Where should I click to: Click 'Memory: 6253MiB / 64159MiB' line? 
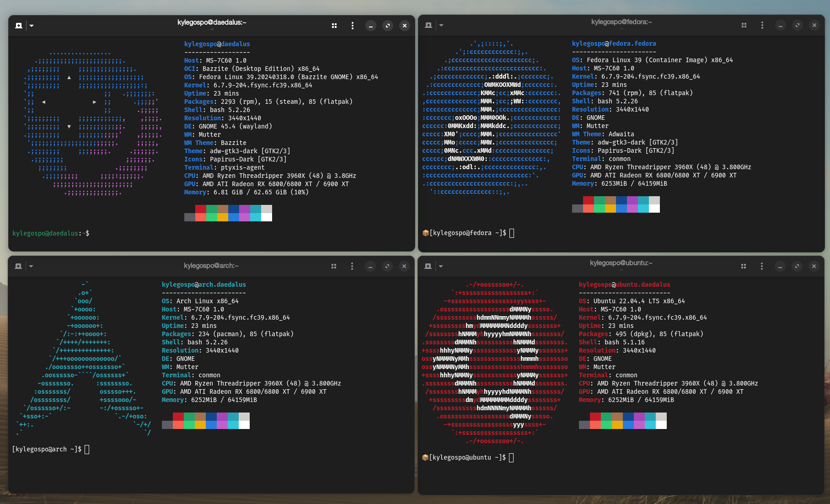pos(620,183)
